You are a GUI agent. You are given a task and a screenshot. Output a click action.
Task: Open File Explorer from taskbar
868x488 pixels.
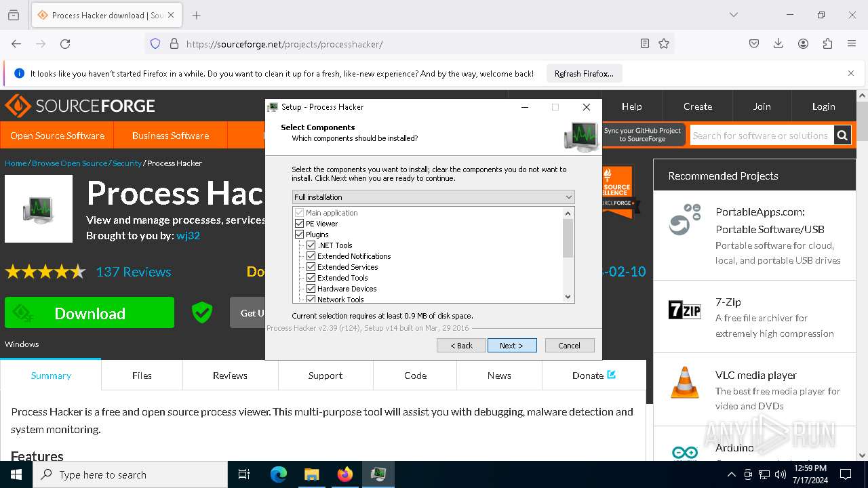(x=311, y=474)
